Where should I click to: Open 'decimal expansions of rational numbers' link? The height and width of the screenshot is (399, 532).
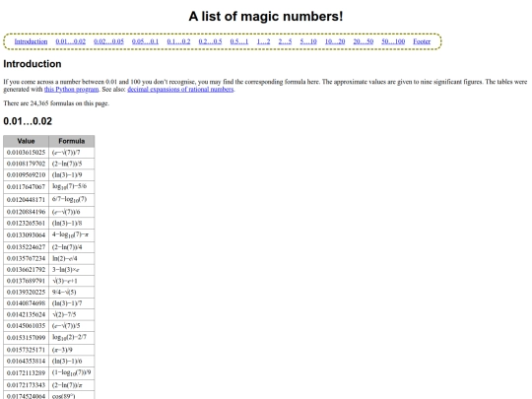(180, 90)
